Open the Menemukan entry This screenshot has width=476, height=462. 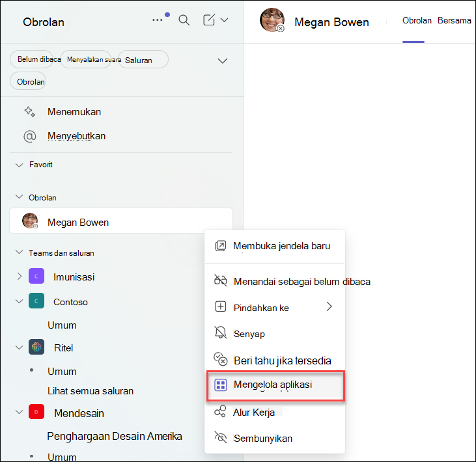[x=74, y=112]
